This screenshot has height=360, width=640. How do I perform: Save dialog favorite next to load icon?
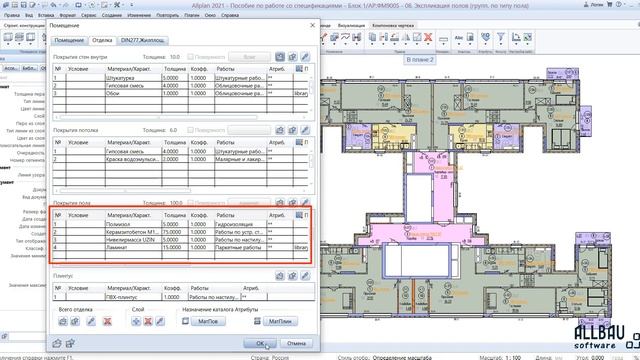[70, 343]
